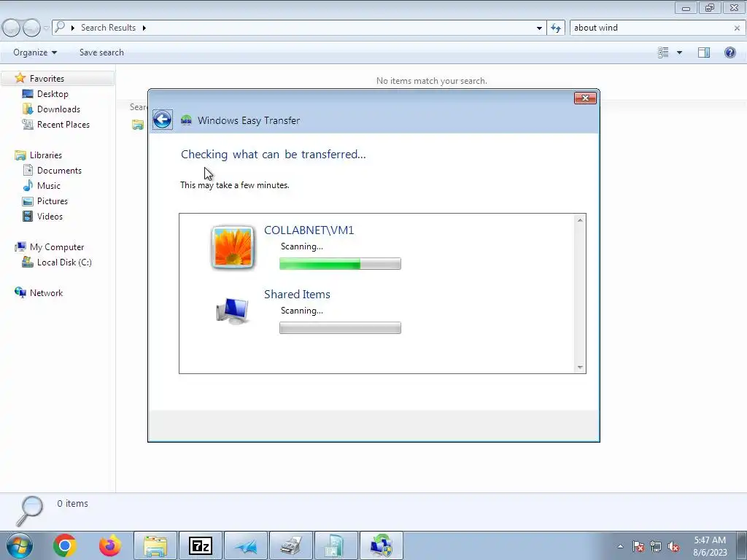This screenshot has height=560, width=747.
Task: Switch to Windows Explorer on the taskbar
Action: click(155, 545)
